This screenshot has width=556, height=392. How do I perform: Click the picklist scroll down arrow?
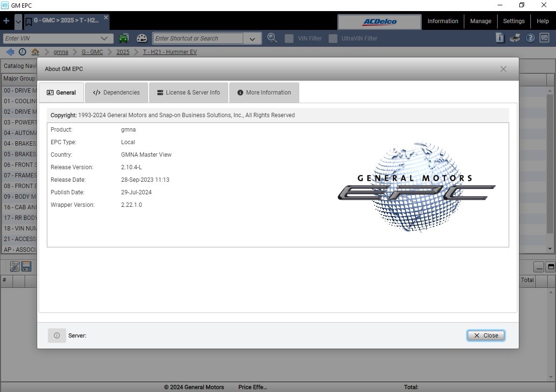click(x=551, y=377)
